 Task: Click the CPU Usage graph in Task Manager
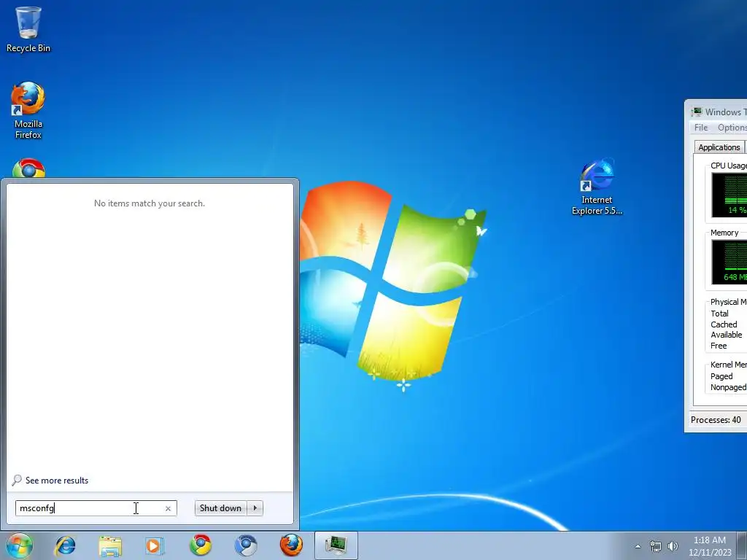[x=729, y=195]
